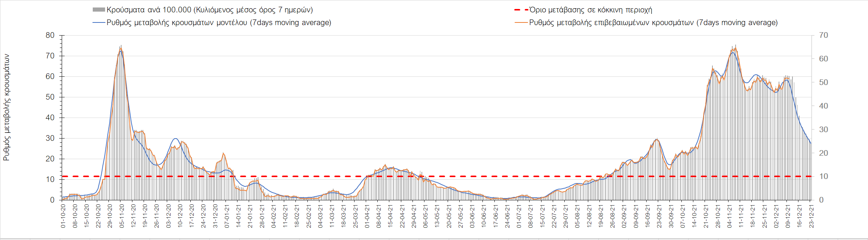Click the 23-09-21 date label
Viewport: 868px width, 240px height.
pos(659,216)
